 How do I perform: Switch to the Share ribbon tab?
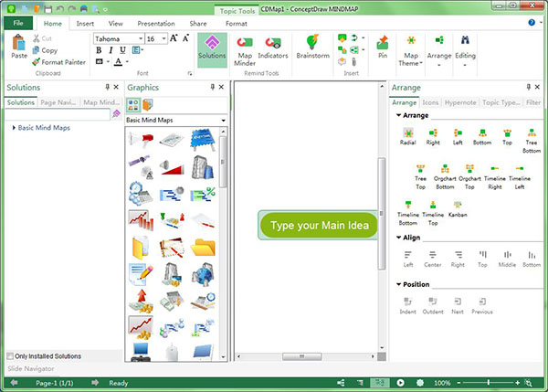198,24
